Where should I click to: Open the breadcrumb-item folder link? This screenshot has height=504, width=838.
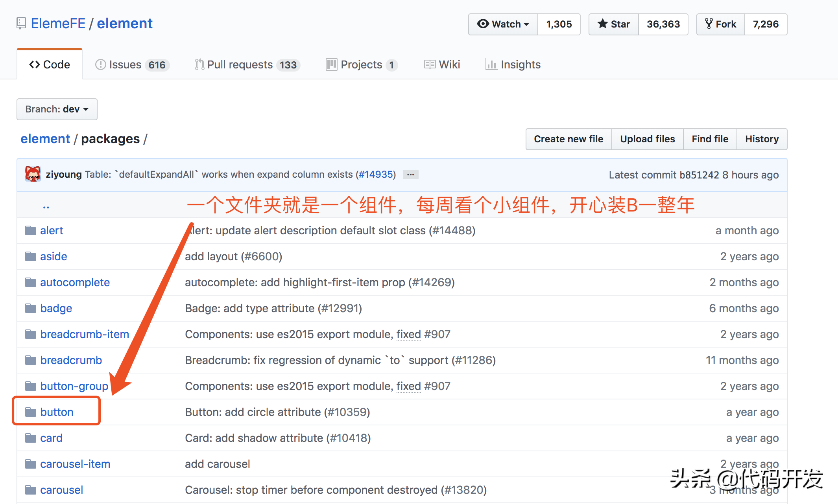pos(85,334)
